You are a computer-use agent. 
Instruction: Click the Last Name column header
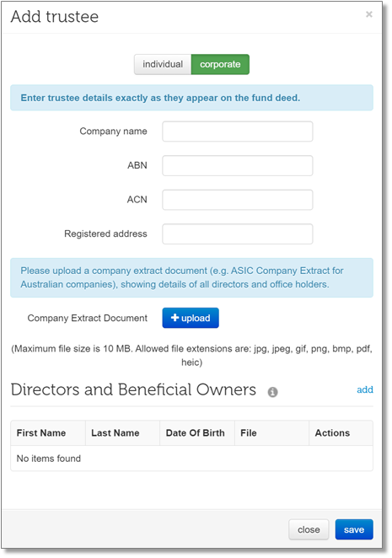coord(122,433)
